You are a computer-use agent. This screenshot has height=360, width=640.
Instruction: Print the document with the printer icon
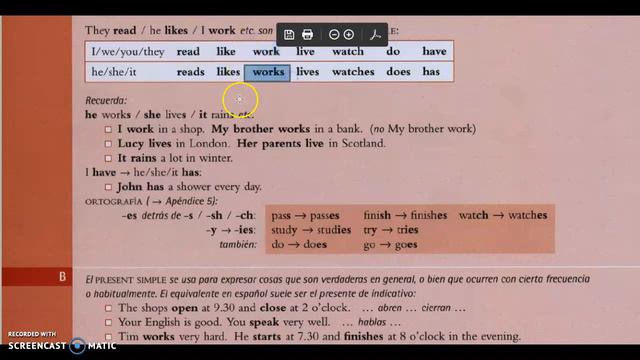click(x=308, y=35)
